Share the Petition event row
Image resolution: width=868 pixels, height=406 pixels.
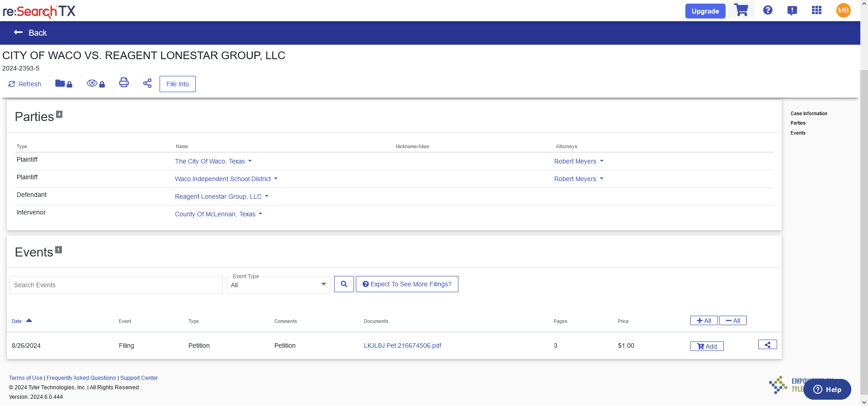pyautogui.click(x=768, y=345)
